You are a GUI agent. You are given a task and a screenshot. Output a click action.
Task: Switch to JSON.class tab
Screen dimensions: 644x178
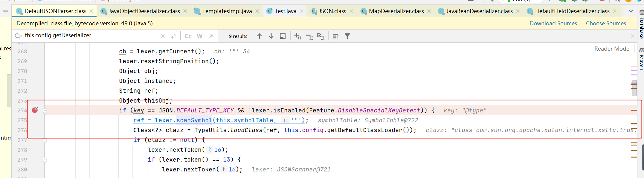click(x=332, y=11)
